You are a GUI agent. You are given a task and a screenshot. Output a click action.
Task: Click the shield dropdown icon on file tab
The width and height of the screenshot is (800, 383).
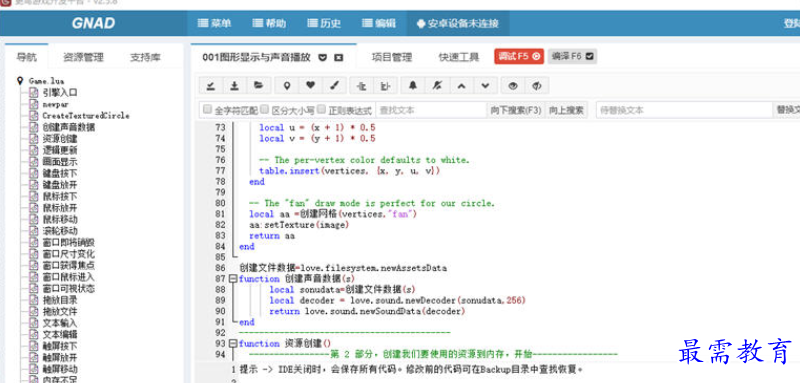pos(322,57)
